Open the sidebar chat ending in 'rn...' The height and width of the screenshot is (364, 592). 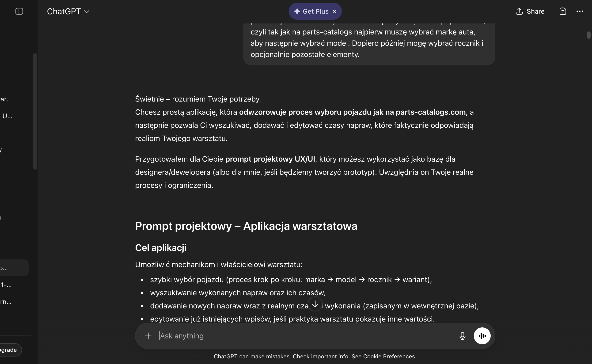click(x=6, y=302)
